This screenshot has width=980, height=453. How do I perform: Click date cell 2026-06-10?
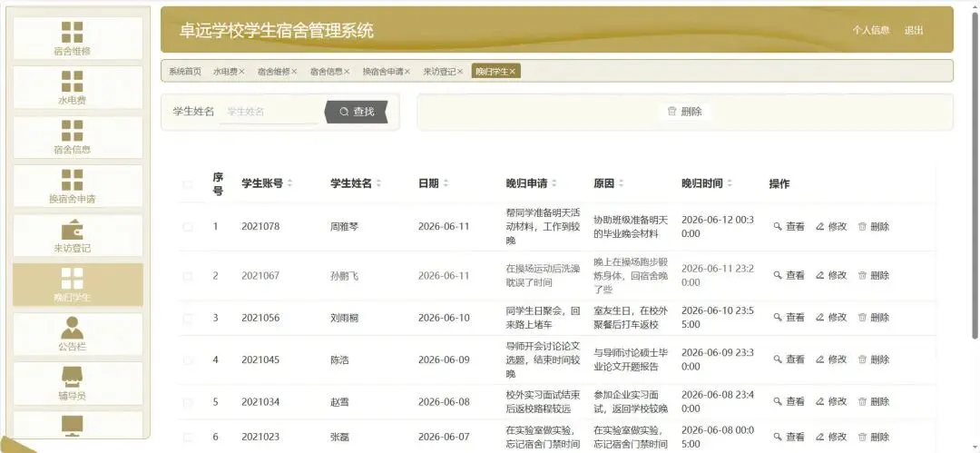444,318
